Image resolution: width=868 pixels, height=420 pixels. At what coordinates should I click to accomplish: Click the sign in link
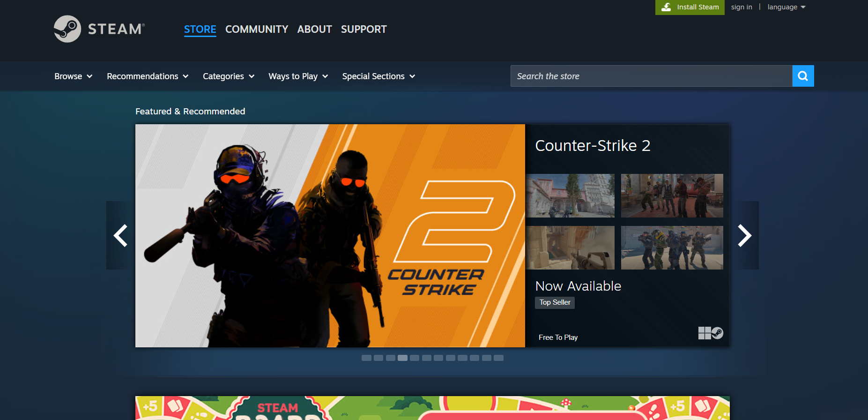click(742, 7)
